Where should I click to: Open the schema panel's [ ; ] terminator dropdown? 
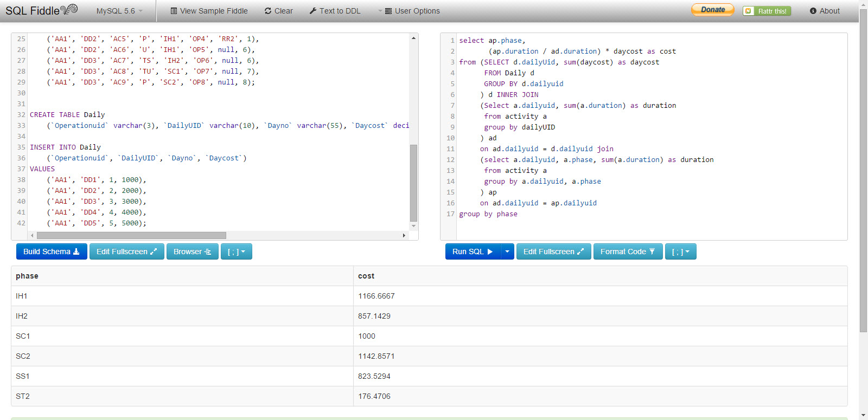click(x=237, y=251)
